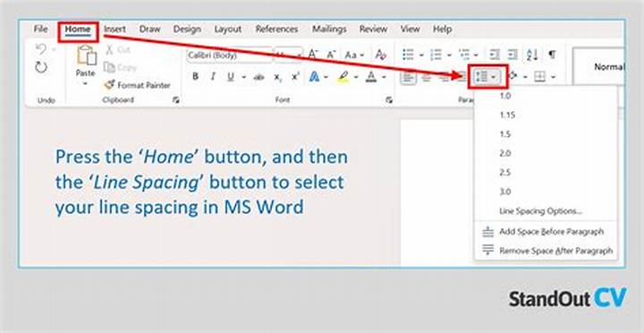Image resolution: width=644 pixels, height=333 pixels.
Task: Click the Cut scissors icon
Action: [109, 50]
